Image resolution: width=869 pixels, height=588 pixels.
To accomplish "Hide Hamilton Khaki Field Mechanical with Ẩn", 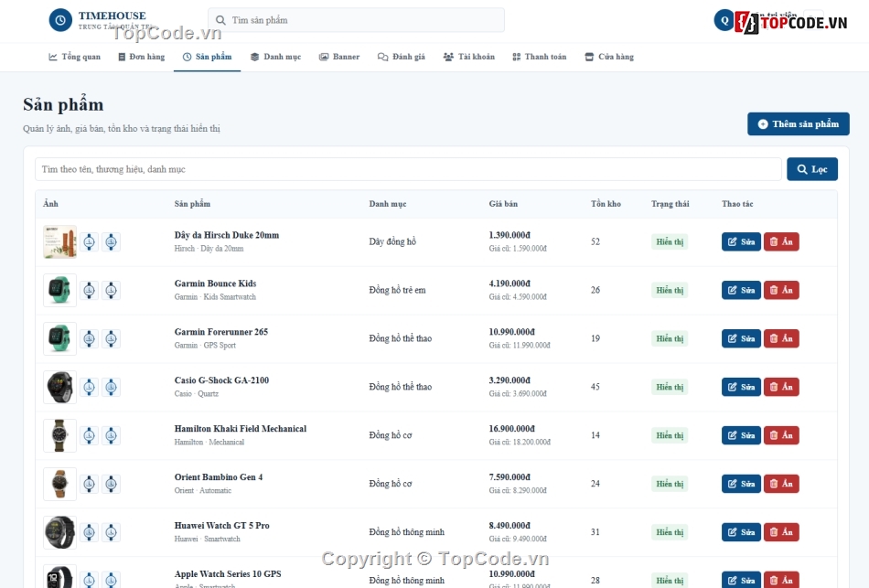I will click(x=781, y=435).
